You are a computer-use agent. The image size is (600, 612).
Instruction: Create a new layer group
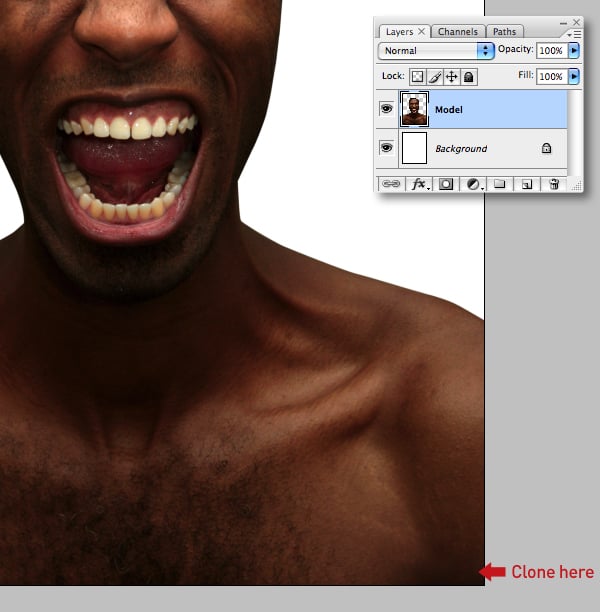500,184
